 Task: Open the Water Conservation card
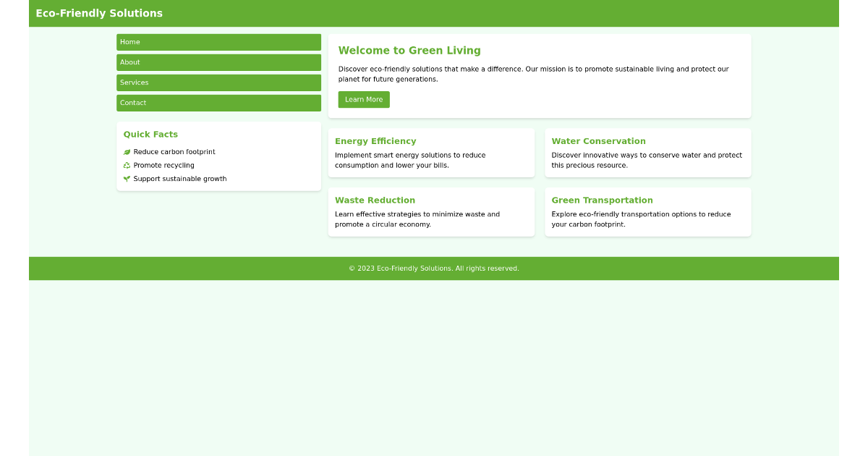click(x=599, y=140)
